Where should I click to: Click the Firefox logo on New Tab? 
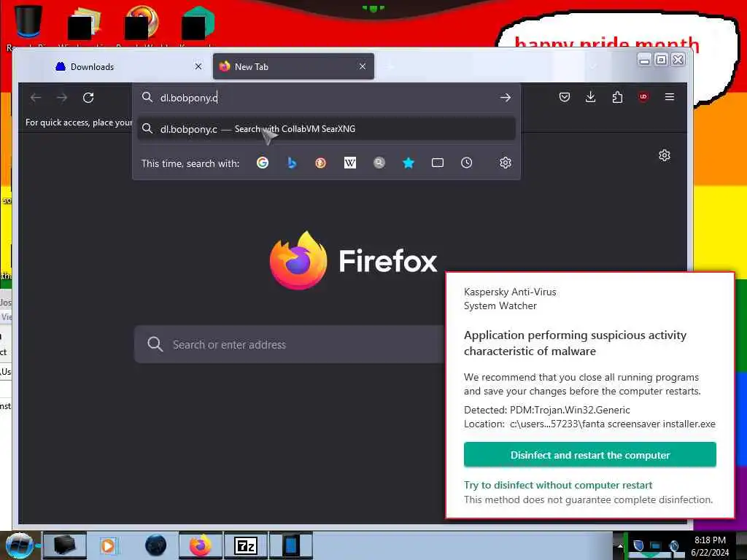(298, 260)
